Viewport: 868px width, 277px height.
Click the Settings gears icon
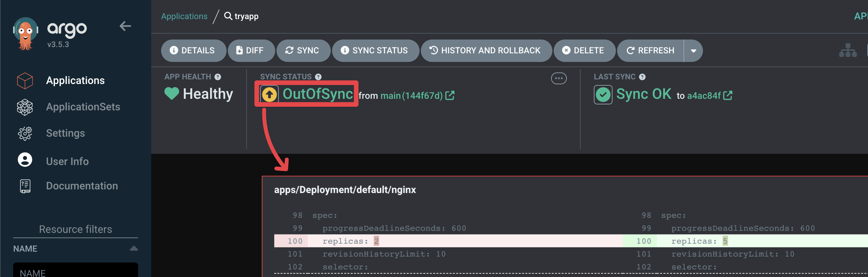[25, 134]
